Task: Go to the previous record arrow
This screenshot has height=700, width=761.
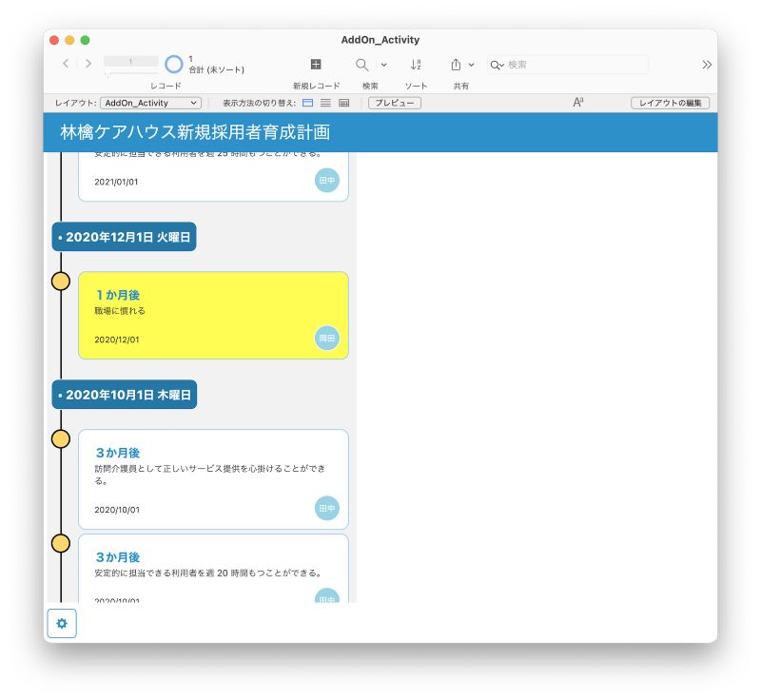Action: 66,64
